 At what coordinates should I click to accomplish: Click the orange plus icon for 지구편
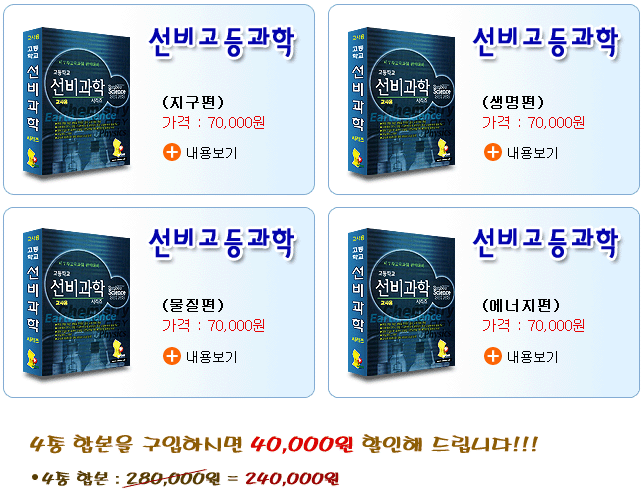click(172, 152)
